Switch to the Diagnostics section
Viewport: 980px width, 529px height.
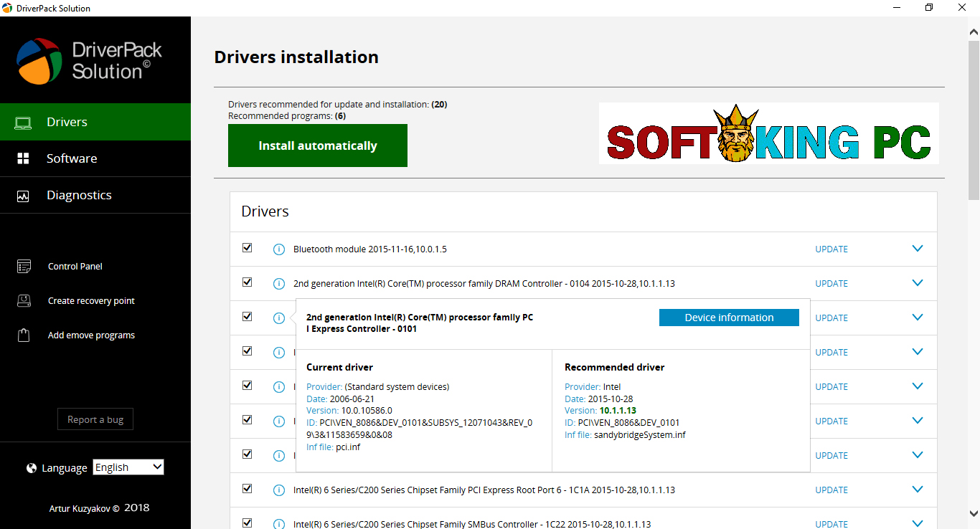pos(95,195)
